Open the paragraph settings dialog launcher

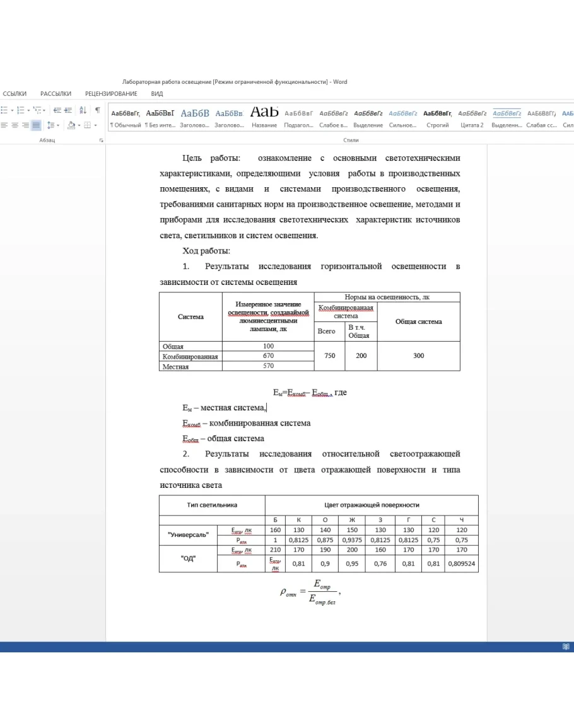tap(101, 141)
